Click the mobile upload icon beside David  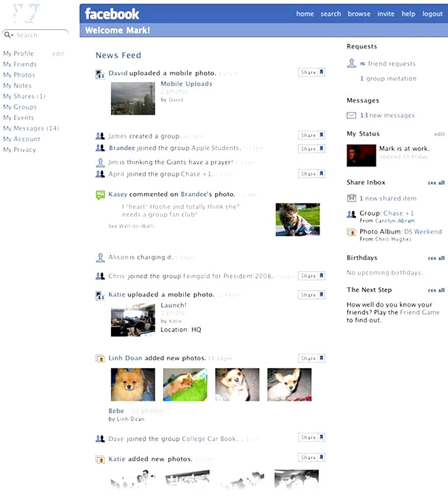(x=100, y=73)
